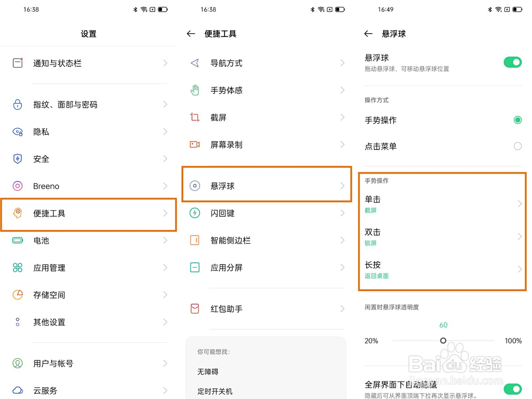Tap the 安全 shield icon
Screen dimensions: 532x399
pos(18,159)
